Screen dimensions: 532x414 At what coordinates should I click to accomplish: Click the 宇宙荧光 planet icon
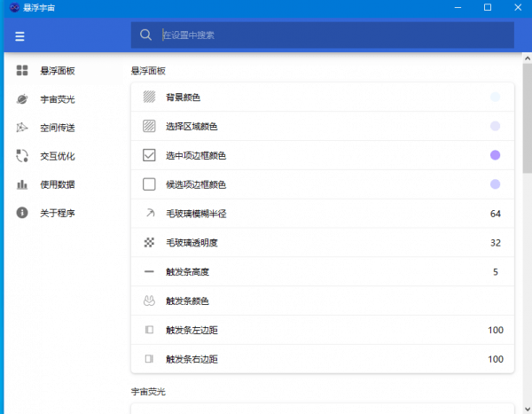tap(22, 99)
